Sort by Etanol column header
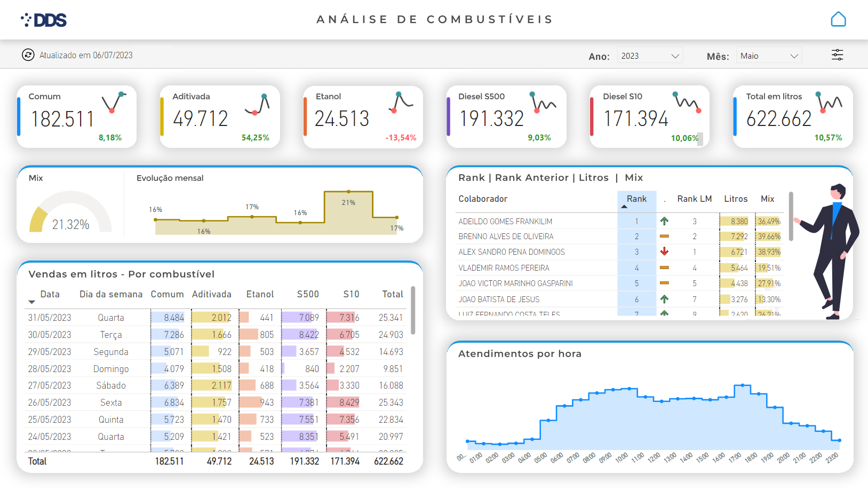868x489 pixels. click(260, 294)
